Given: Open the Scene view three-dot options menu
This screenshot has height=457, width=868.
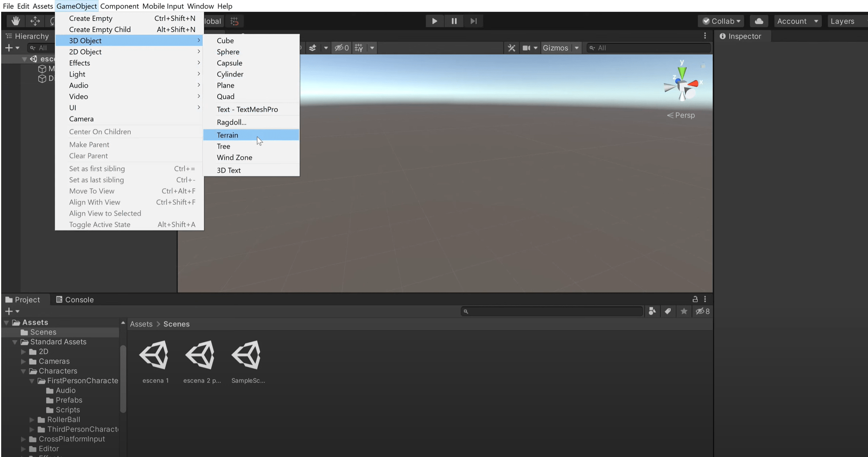Looking at the screenshot, I should pyautogui.click(x=705, y=36).
